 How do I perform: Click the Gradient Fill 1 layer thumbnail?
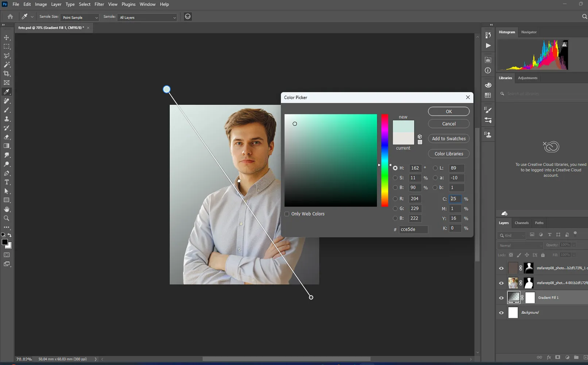point(514,298)
